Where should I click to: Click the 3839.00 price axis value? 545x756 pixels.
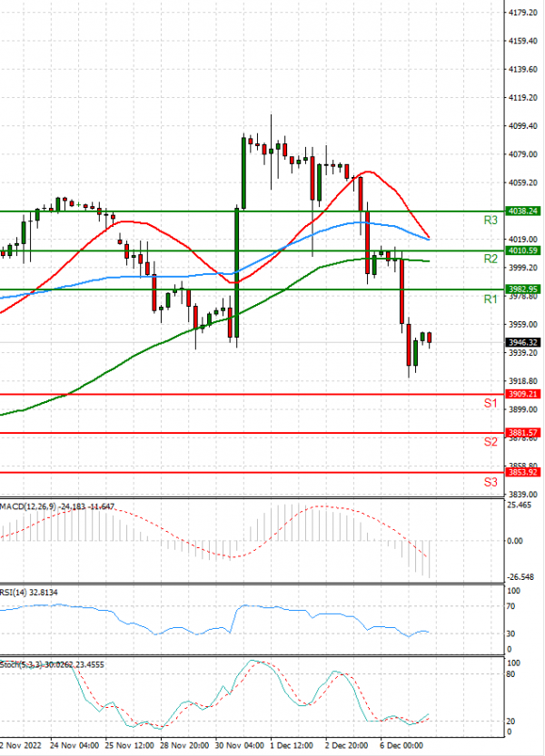pyautogui.click(x=523, y=495)
